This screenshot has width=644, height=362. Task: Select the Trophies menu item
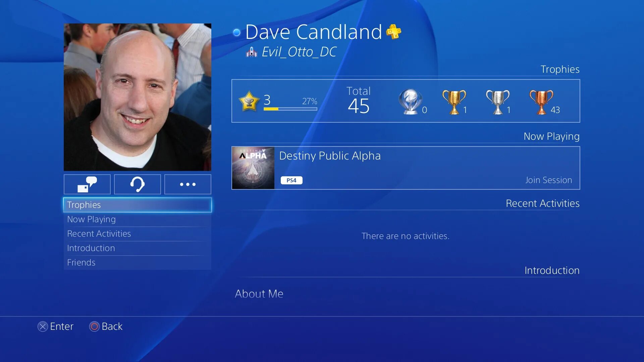[137, 204]
